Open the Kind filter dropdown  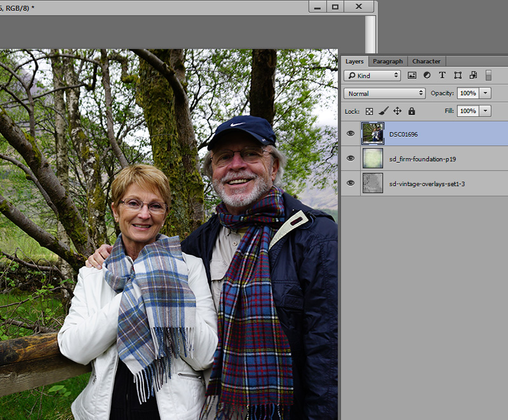click(x=372, y=76)
